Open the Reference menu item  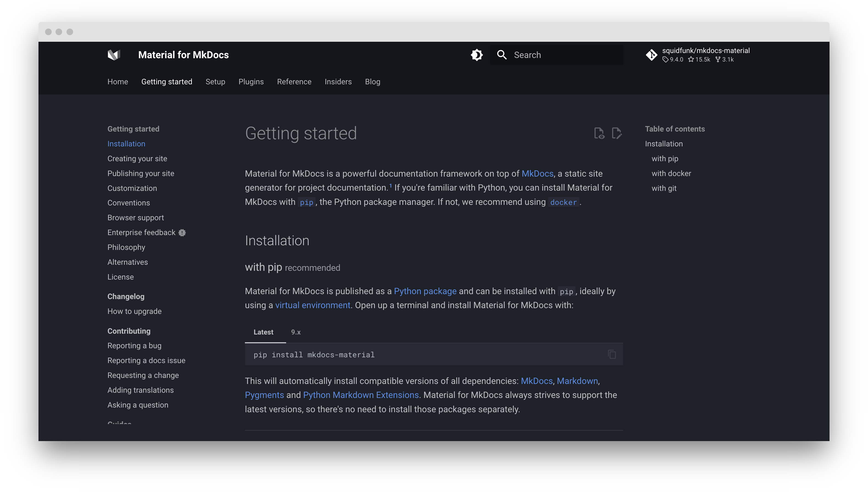(x=294, y=82)
